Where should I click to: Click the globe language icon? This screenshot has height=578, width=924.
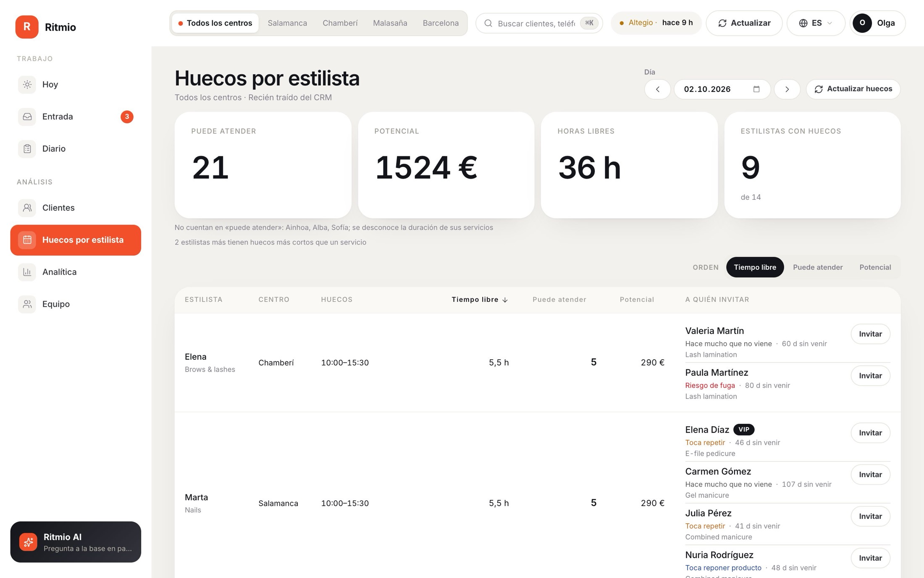tap(803, 23)
